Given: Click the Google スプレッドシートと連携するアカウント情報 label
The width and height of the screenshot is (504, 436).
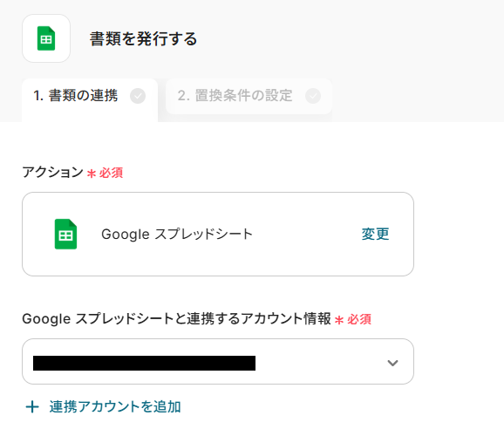Looking at the screenshot, I should click(x=176, y=319).
